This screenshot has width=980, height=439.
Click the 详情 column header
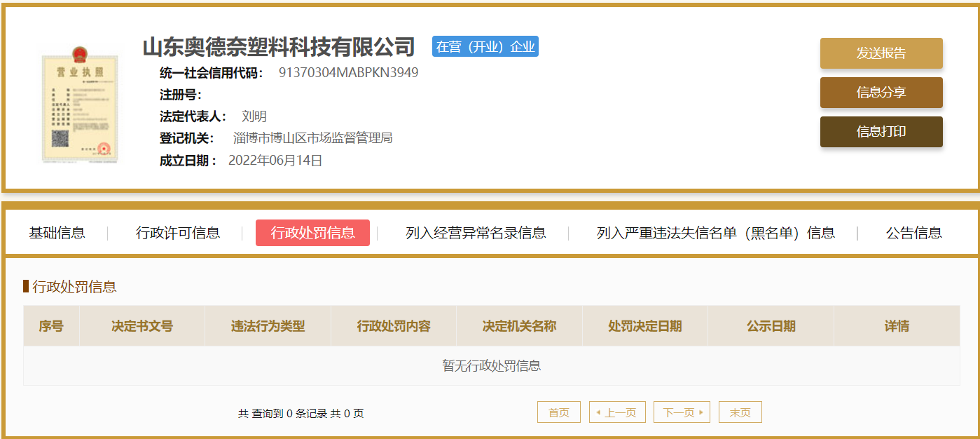tap(897, 326)
